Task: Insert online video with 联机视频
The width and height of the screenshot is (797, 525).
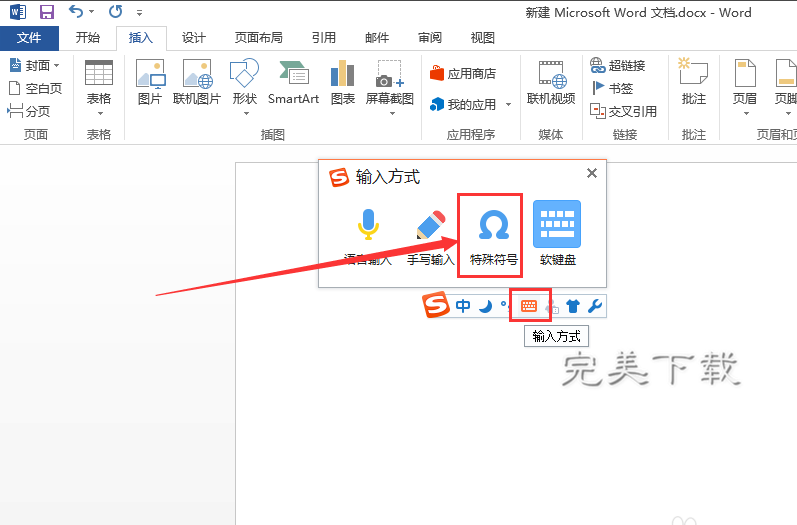Action: [x=551, y=81]
